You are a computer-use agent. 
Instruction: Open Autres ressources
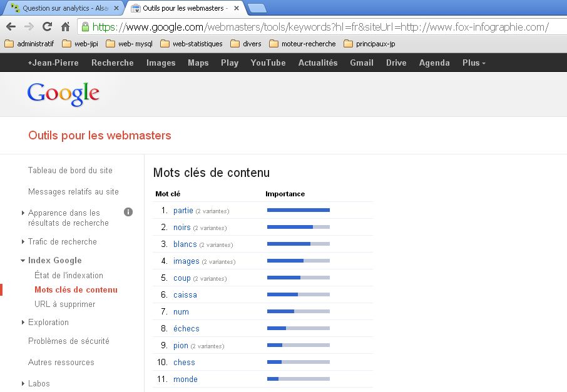61,362
